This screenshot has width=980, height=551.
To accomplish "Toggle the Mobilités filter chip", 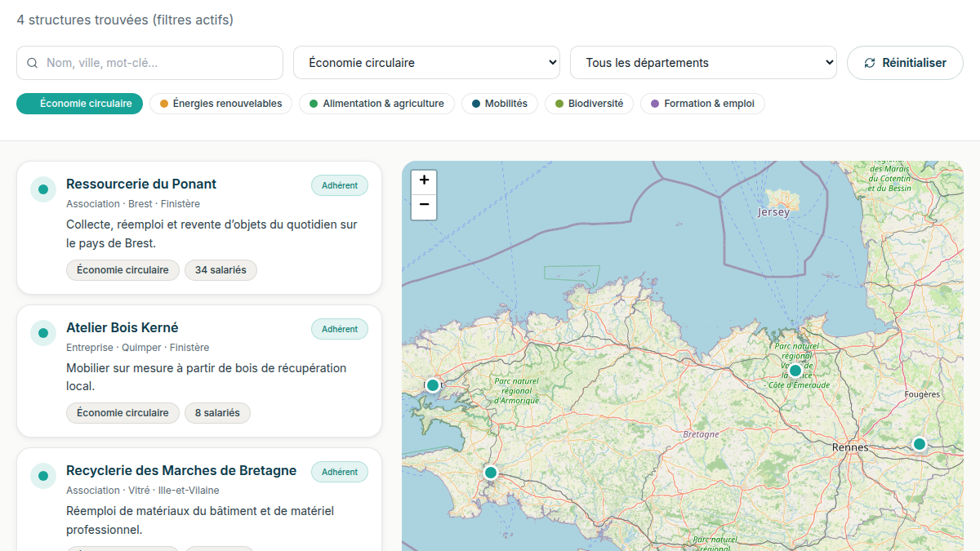I will [x=500, y=104].
